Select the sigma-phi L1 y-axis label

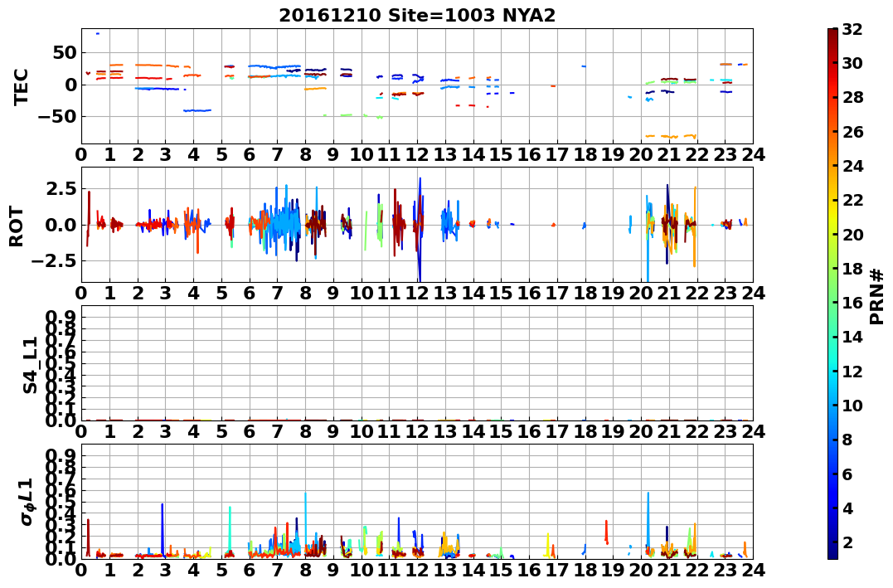pyautogui.click(x=27, y=502)
